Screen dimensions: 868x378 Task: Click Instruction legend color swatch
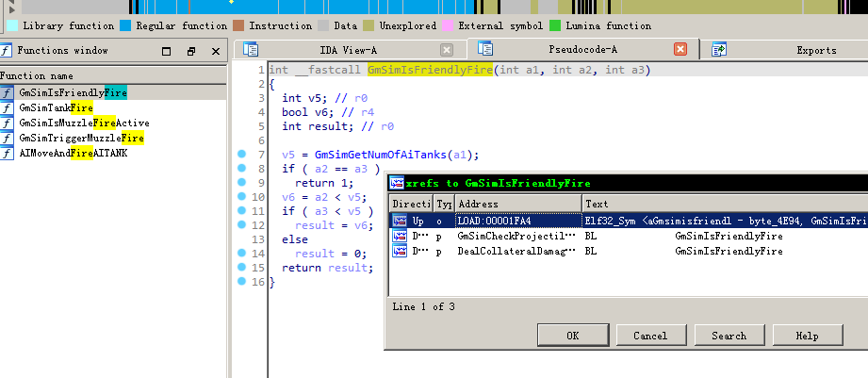238,25
